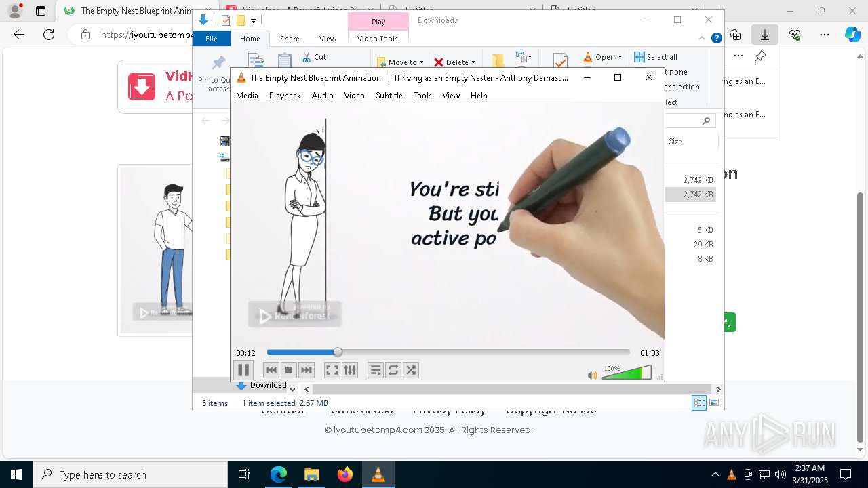Viewport: 868px width, 488px height.
Task: Switch to View ribbon tab in Explorer
Action: [x=328, y=39]
